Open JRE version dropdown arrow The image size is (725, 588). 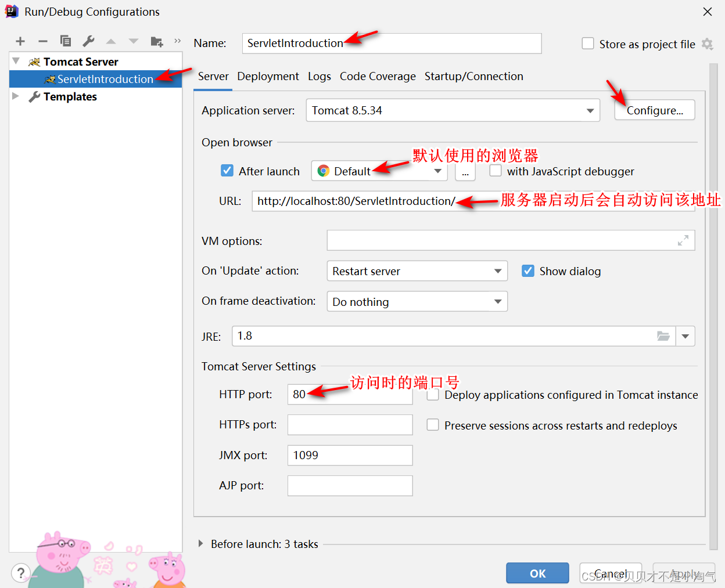[685, 336]
